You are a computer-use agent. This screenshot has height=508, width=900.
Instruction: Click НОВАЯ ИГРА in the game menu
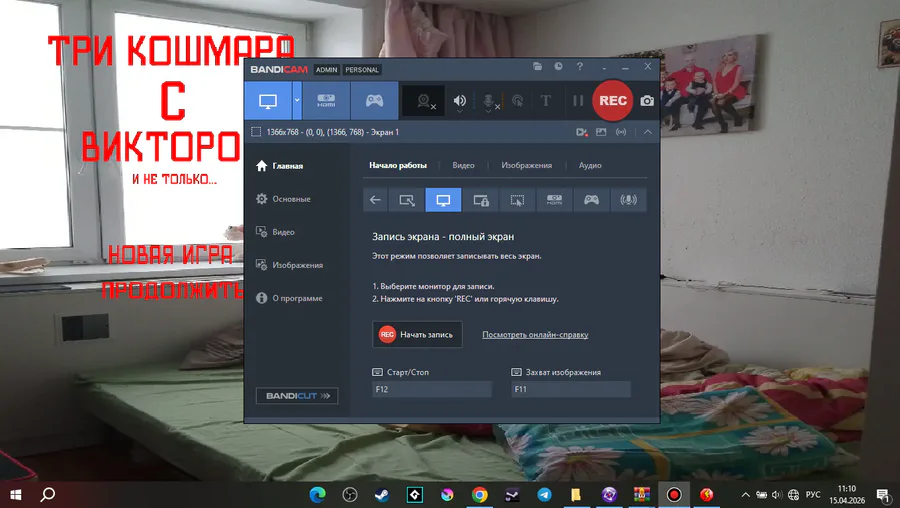pyautogui.click(x=170, y=255)
